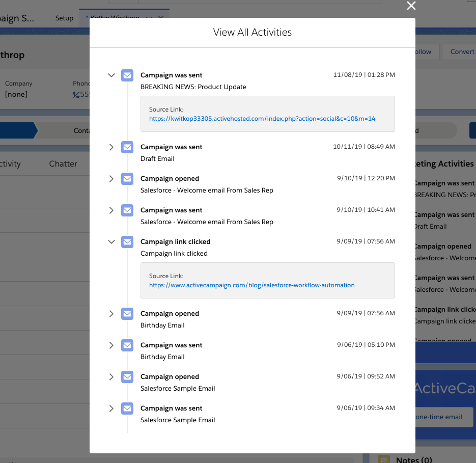The height and width of the screenshot is (463, 476).
Task: Close the View All Activities modal
Action: (x=411, y=6)
